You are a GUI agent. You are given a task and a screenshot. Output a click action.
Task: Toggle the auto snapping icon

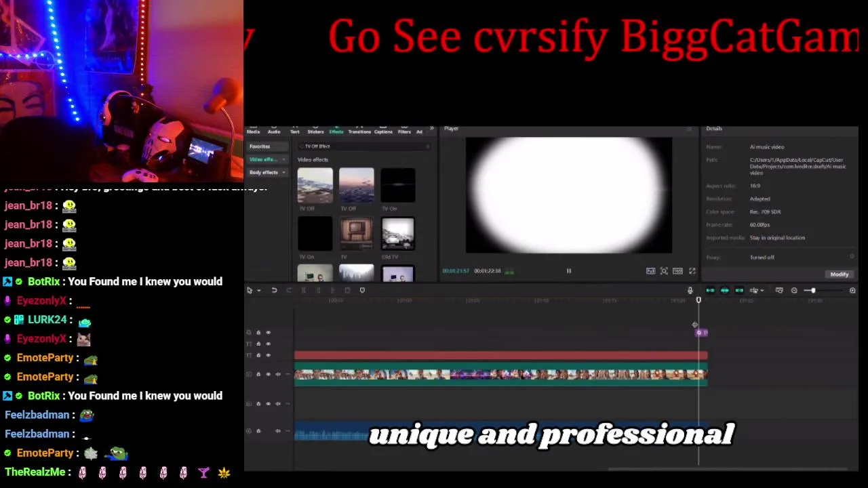(724, 291)
